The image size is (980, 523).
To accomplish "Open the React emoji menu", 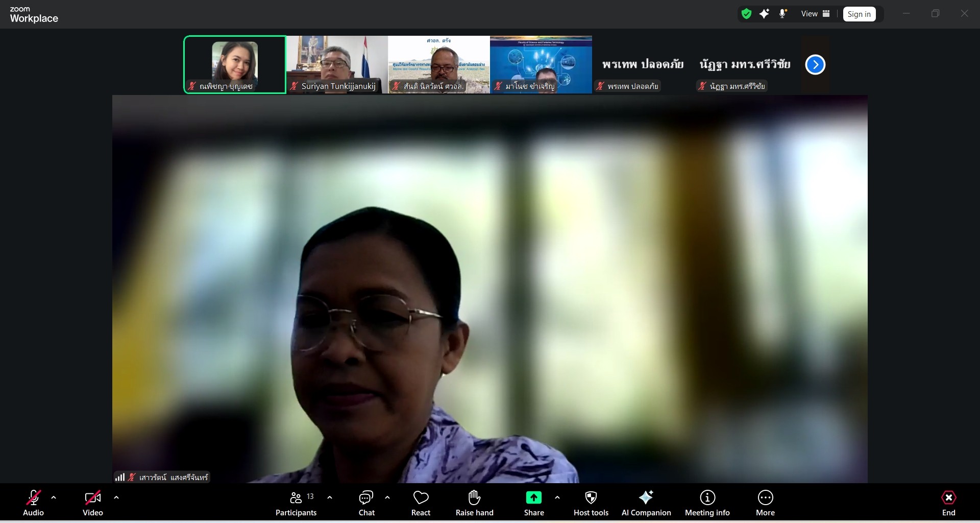I will (421, 503).
